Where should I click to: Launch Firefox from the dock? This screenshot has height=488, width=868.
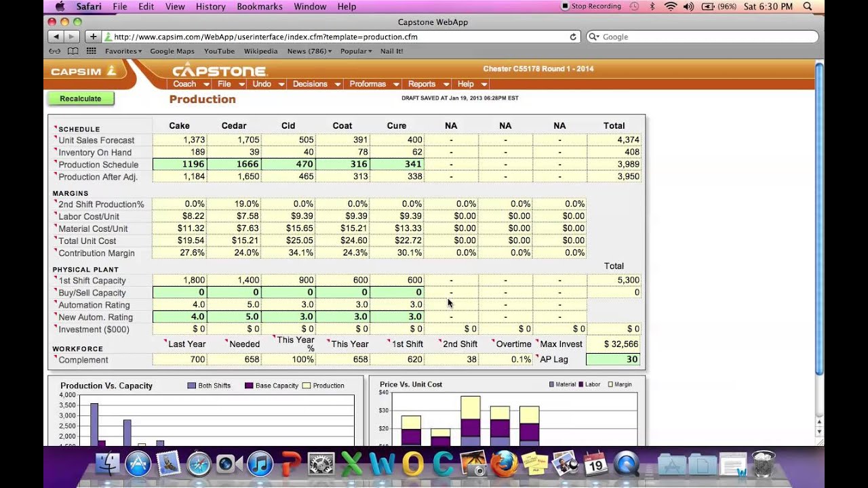(x=504, y=464)
